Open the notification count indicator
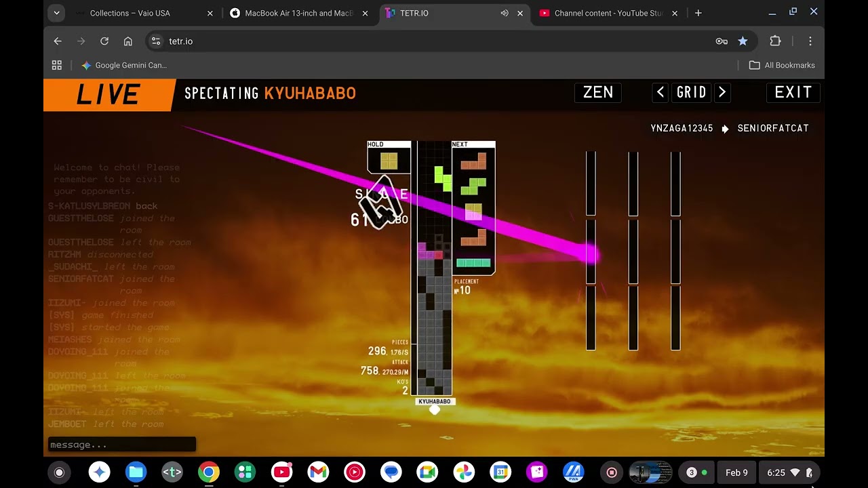 [x=697, y=472]
